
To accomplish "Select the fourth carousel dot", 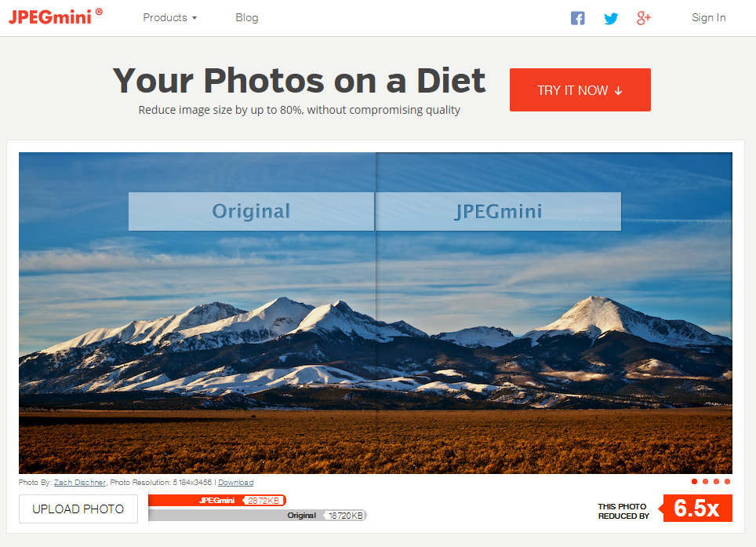I will pyautogui.click(x=728, y=481).
